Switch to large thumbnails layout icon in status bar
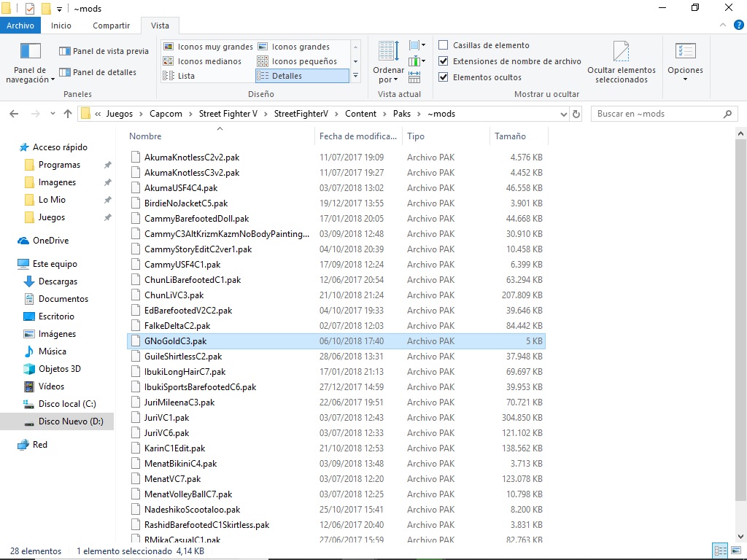Screen dimensions: 747x560 coord(737,550)
